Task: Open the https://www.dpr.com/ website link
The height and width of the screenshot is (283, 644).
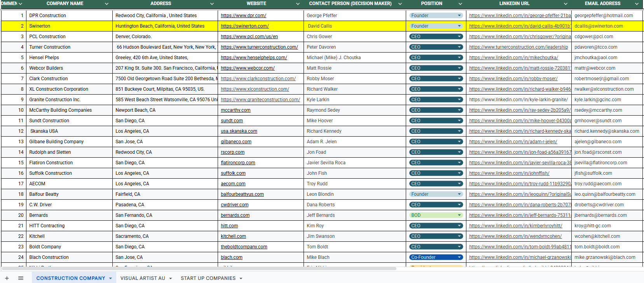Action: pyautogui.click(x=243, y=16)
